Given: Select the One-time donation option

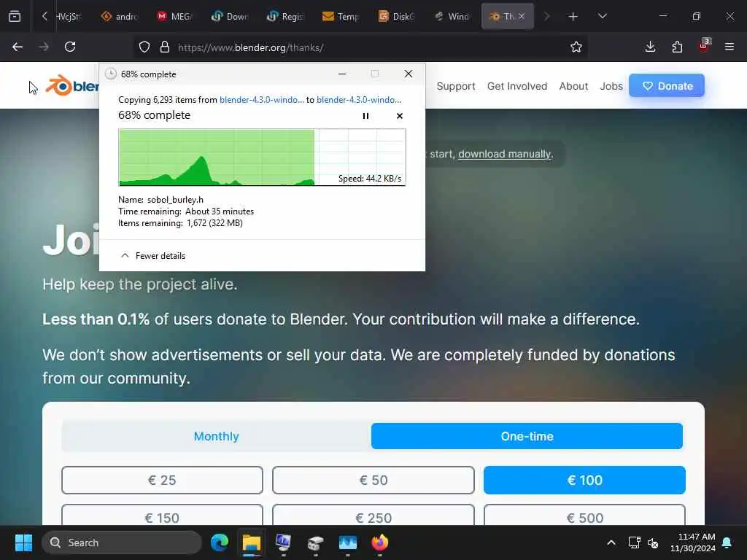Looking at the screenshot, I should 527,436.
